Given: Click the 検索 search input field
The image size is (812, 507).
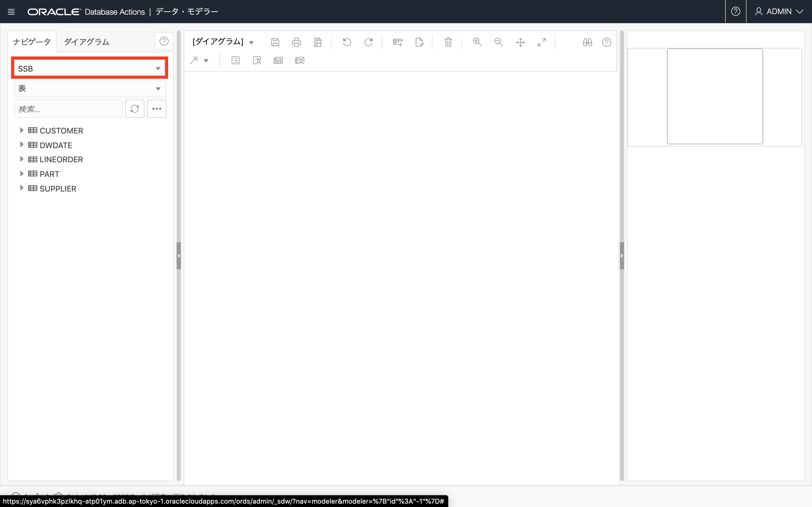Looking at the screenshot, I should (x=68, y=109).
